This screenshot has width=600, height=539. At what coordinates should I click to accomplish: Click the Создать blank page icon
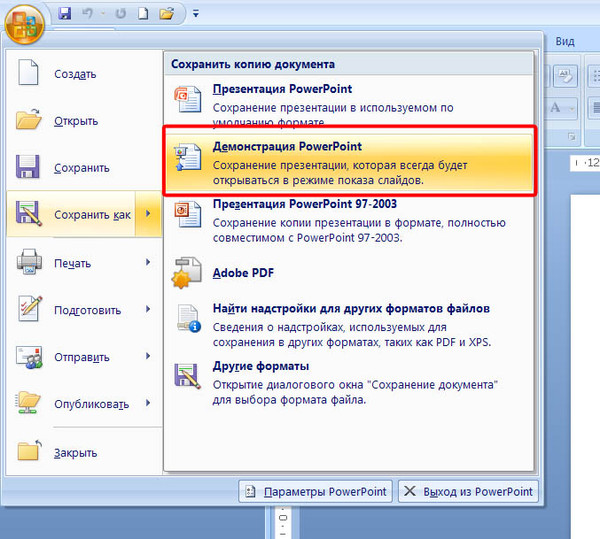coord(28,72)
